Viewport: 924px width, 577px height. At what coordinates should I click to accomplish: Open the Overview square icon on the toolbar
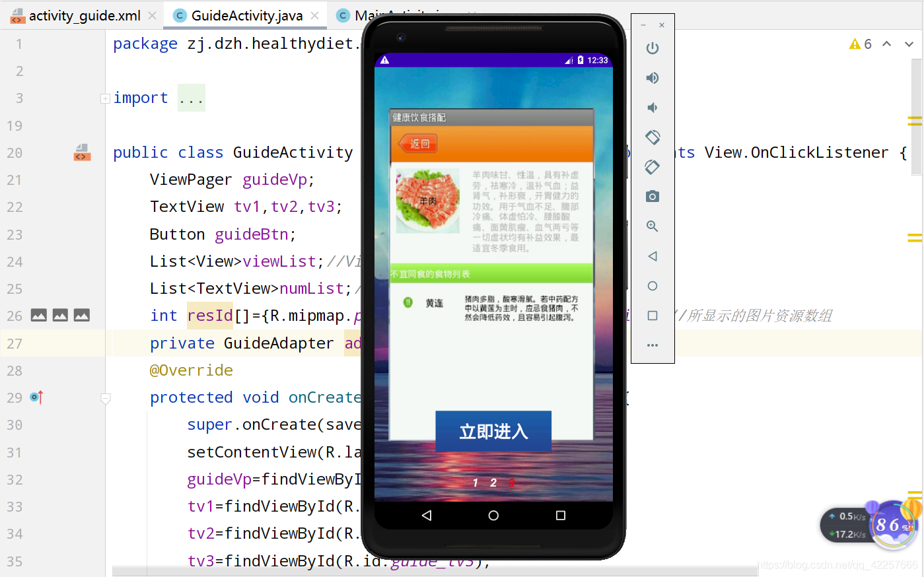point(653,315)
